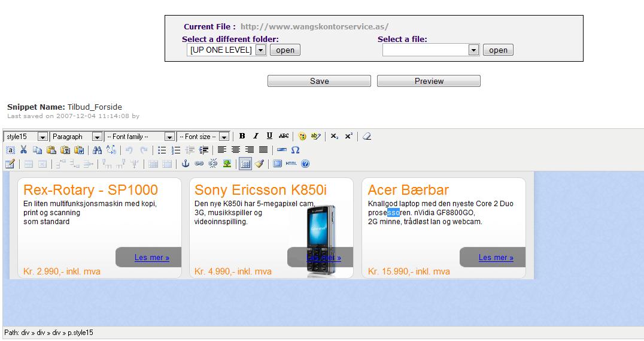The width and height of the screenshot is (644, 341).
Task: Apply superscript formatting
Action: [348, 136]
